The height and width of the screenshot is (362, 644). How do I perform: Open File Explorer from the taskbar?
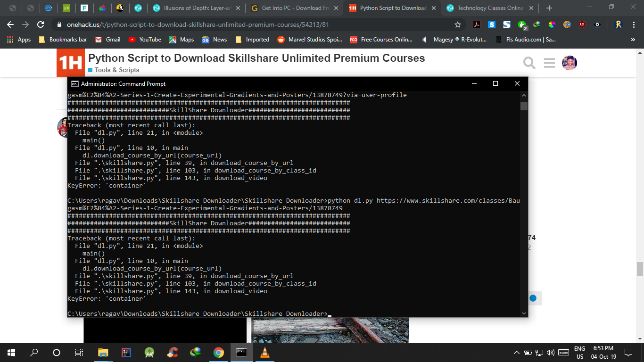coord(103,352)
